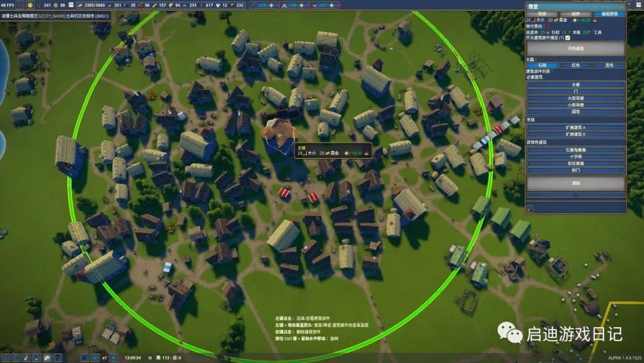Select the 小型塔楼 building part
The height and width of the screenshot is (363, 644).
tap(576, 105)
